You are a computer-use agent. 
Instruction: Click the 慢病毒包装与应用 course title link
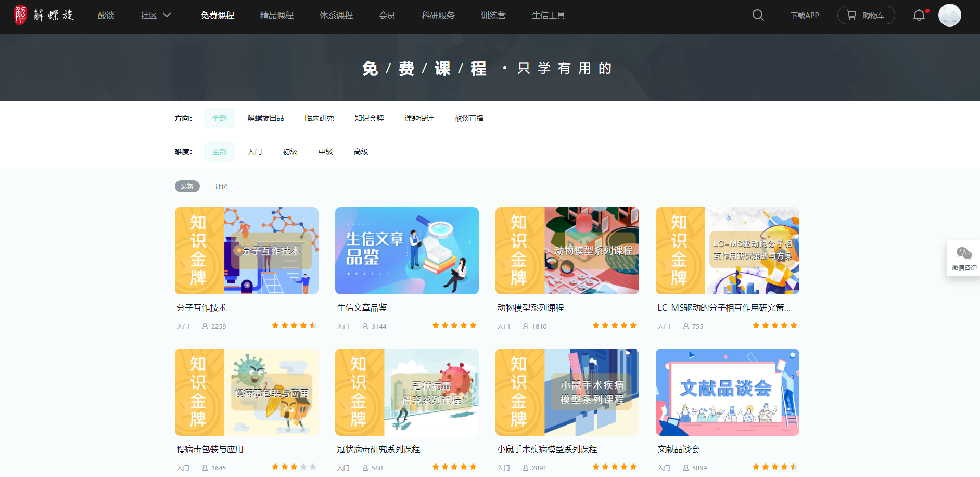pyautogui.click(x=210, y=449)
